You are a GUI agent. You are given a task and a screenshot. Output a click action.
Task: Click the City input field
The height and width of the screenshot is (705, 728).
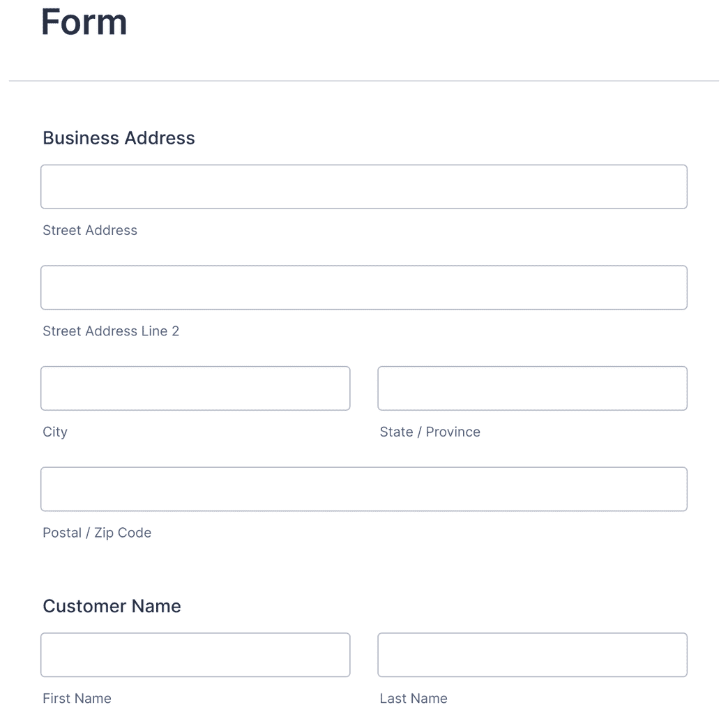point(195,388)
